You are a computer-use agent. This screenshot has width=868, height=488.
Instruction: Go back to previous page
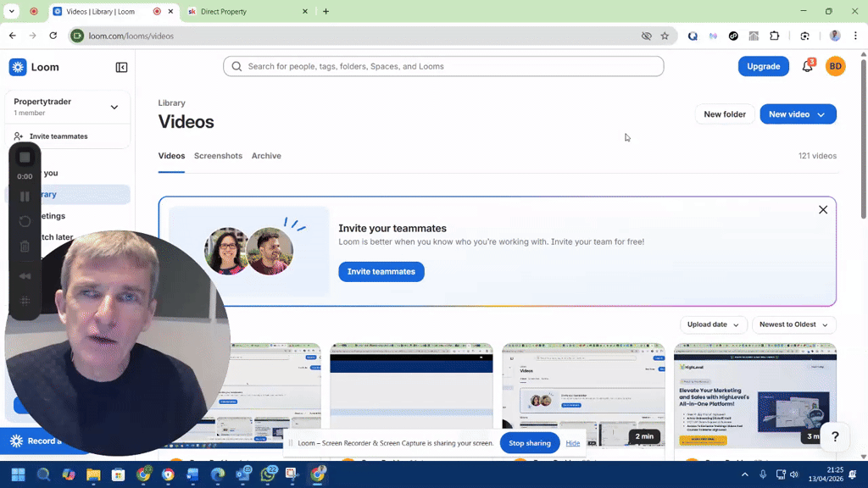tap(12, 36)
